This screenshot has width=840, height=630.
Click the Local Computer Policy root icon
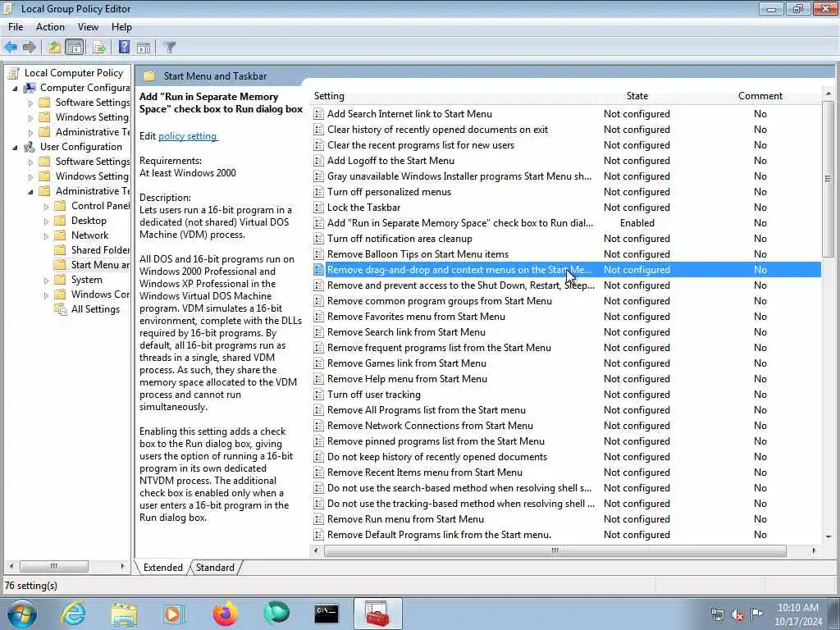(x=15, y=73)
